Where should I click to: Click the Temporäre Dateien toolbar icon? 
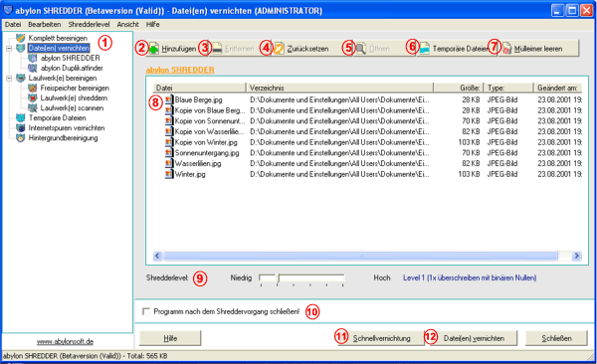[x=424, y=49]
